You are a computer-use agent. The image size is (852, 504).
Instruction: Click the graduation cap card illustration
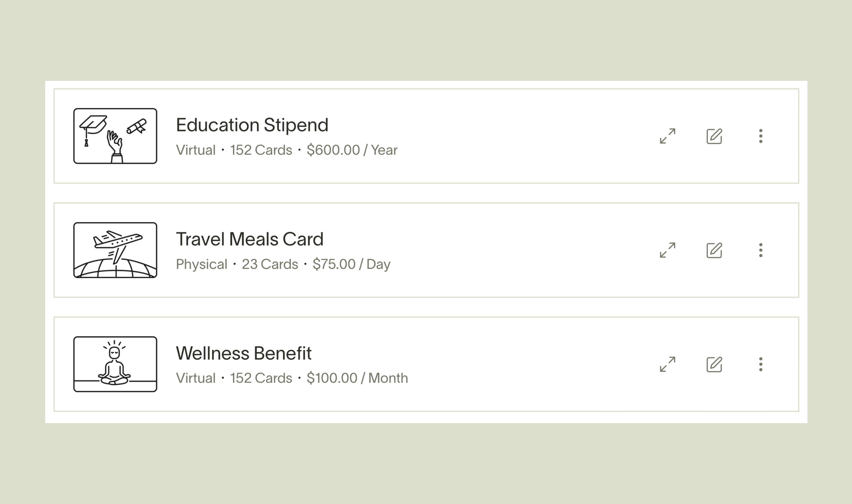(115, 136)
